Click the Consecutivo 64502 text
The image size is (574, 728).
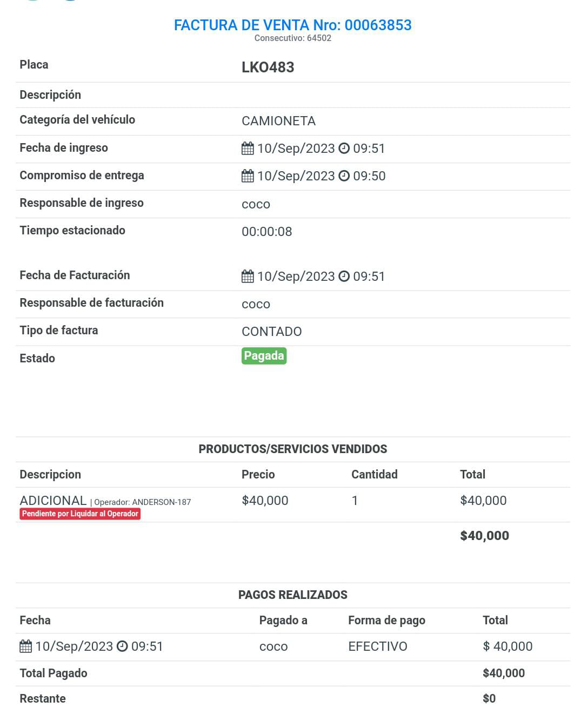coord(292,38)
